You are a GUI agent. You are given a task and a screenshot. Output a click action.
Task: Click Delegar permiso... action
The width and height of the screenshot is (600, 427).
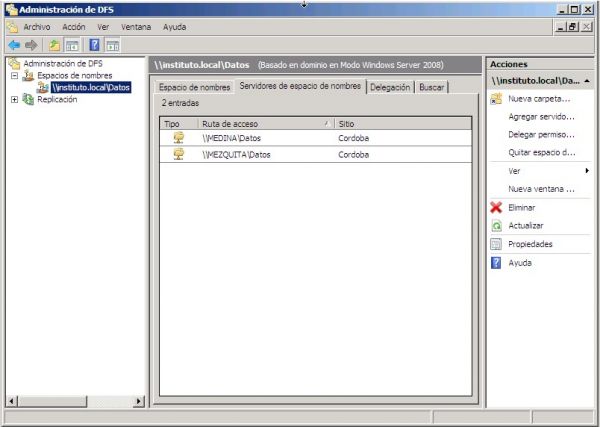coord(541,135)
